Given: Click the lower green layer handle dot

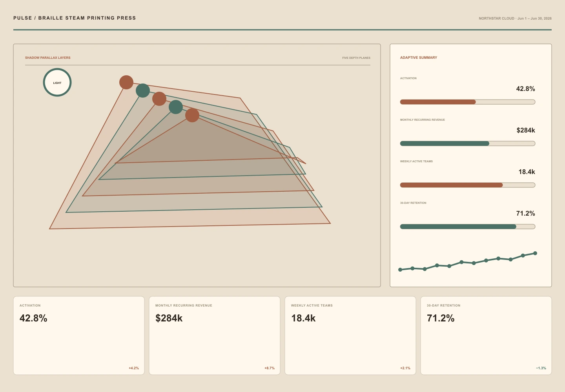Looking at the screenshot, I should coord(176,107).
